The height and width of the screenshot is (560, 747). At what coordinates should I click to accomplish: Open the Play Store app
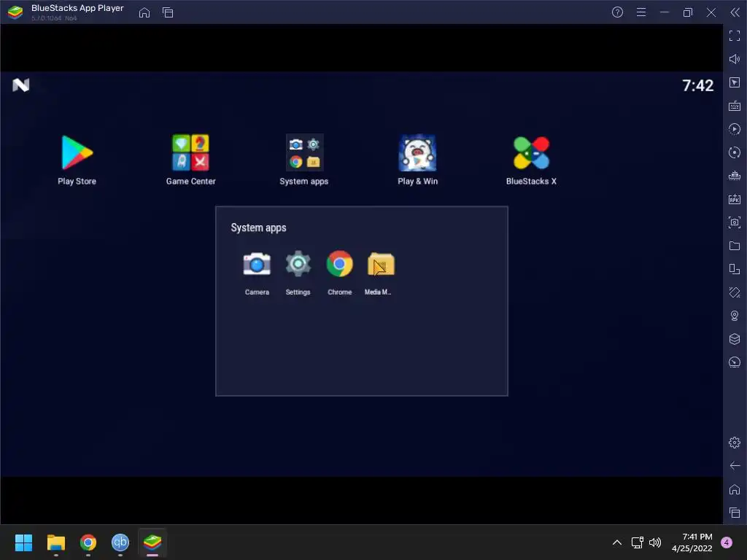click(x=77, y=153)
